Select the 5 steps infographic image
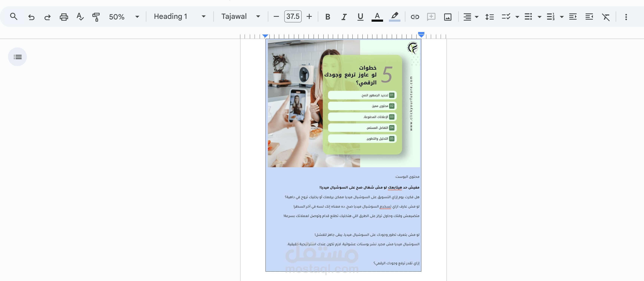The height and width of the screenshot is (281, 644). (x=344, y=104)
